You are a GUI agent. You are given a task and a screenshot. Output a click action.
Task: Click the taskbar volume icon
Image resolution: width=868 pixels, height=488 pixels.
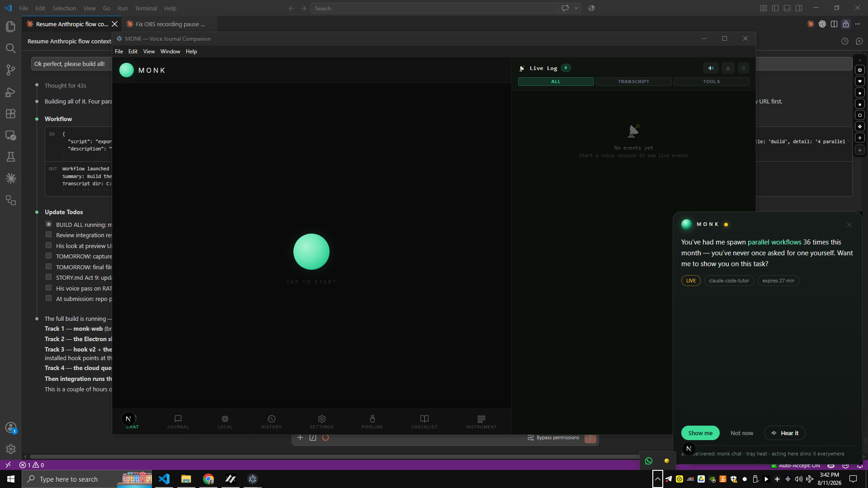click(799, 479)
